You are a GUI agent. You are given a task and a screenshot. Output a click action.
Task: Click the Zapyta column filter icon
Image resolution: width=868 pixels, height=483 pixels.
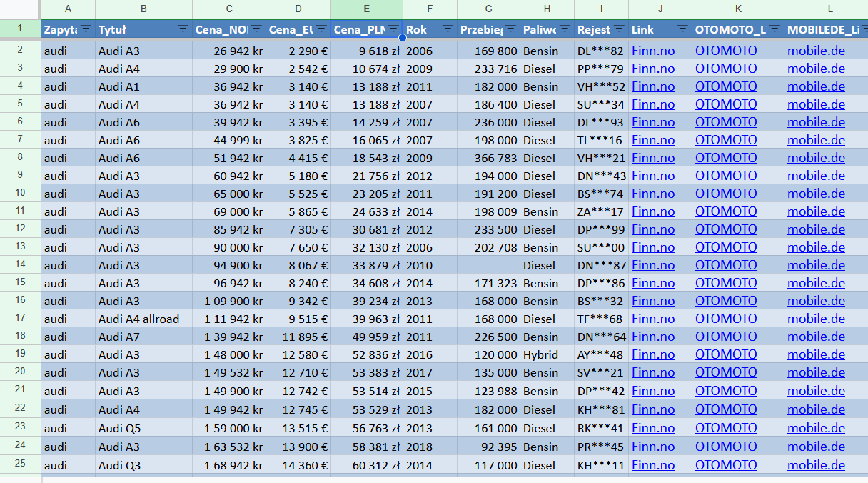(86, 29)
